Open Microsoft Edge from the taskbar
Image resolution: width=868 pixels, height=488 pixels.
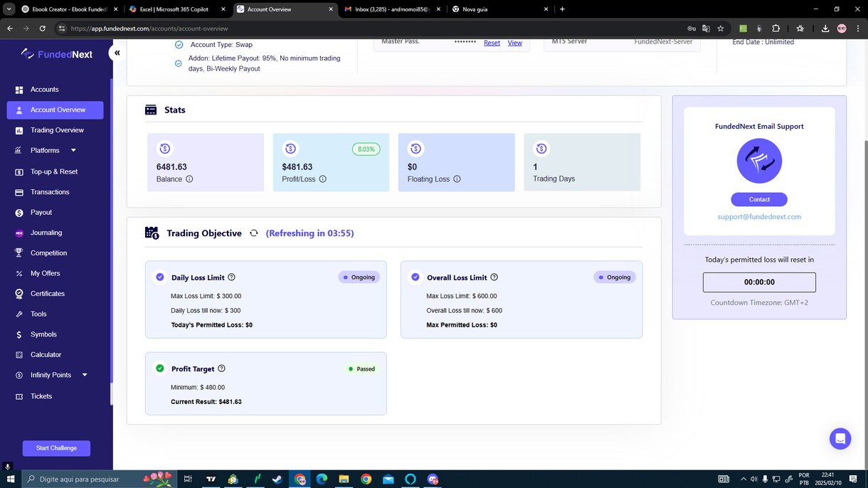[x=322, y=479]
